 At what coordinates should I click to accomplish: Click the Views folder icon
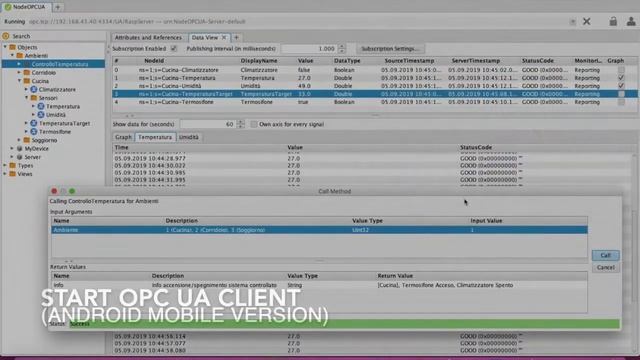click(13, 174)
